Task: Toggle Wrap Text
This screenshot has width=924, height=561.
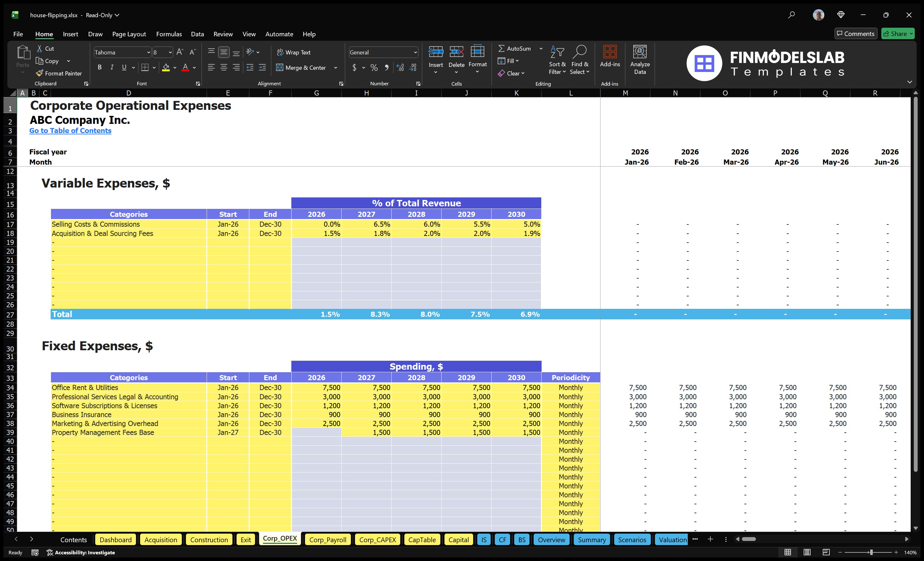Action: [294, 53]
